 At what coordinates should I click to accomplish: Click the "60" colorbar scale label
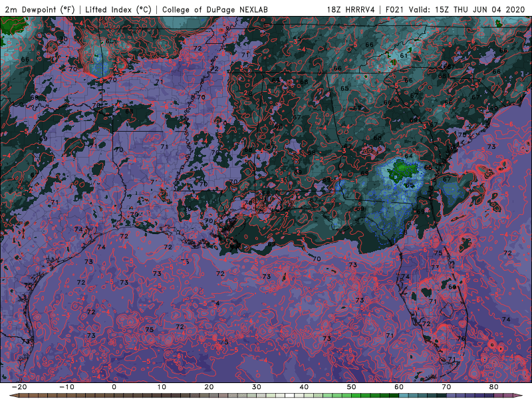coord(399,387)
